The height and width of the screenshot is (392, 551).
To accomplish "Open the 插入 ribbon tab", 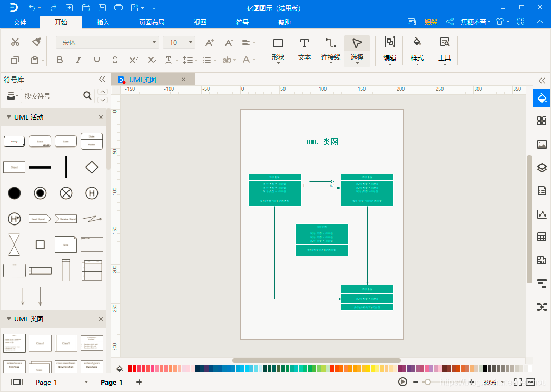I will point(103,22).
